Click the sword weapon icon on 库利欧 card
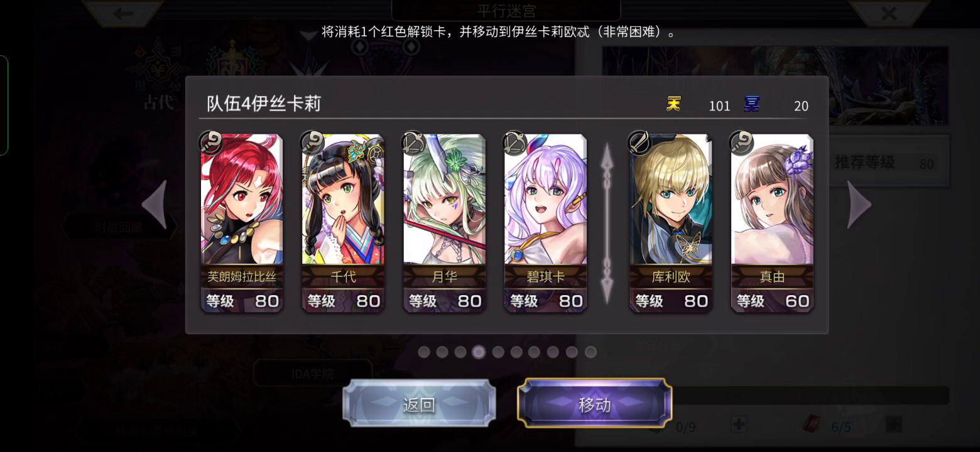 tap(640, 143)
